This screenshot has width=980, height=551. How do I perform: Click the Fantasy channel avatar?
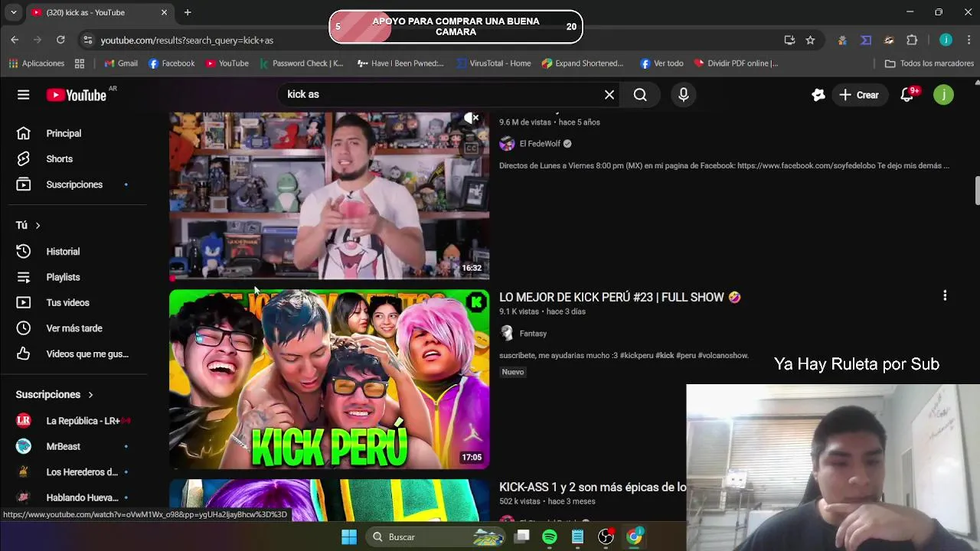(x=507, y=333)
